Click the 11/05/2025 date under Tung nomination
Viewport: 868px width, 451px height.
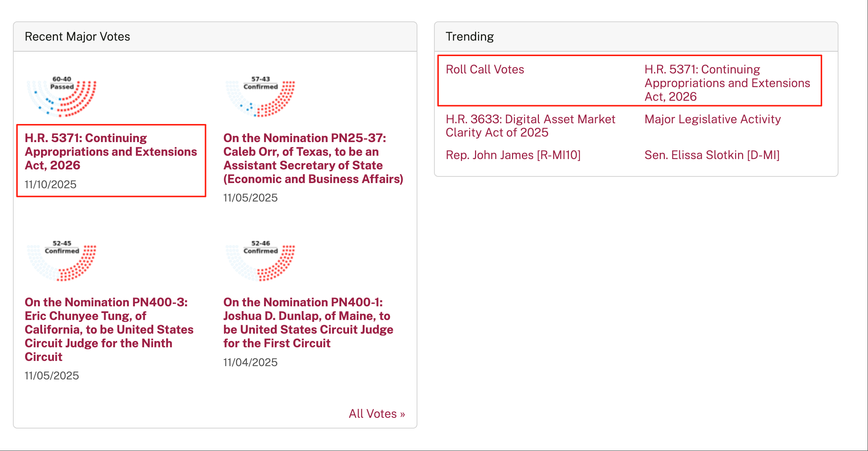[52, 376]
